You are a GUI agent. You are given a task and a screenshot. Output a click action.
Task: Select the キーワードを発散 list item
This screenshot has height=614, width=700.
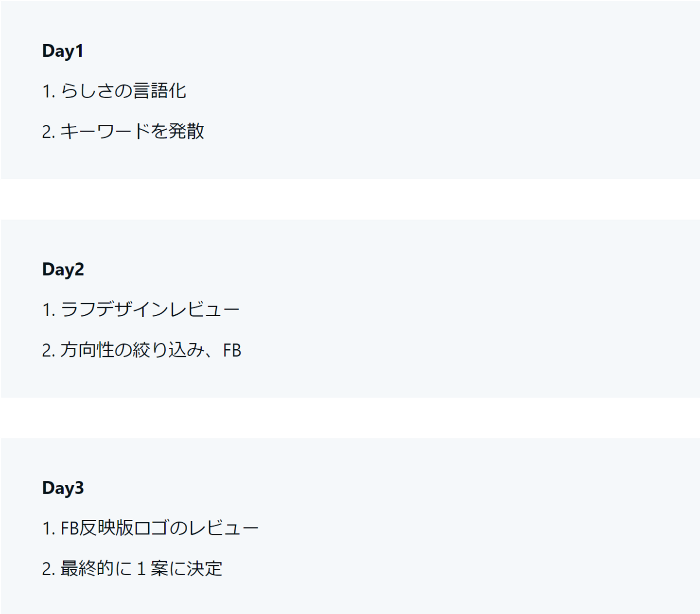tap(132, 132)
